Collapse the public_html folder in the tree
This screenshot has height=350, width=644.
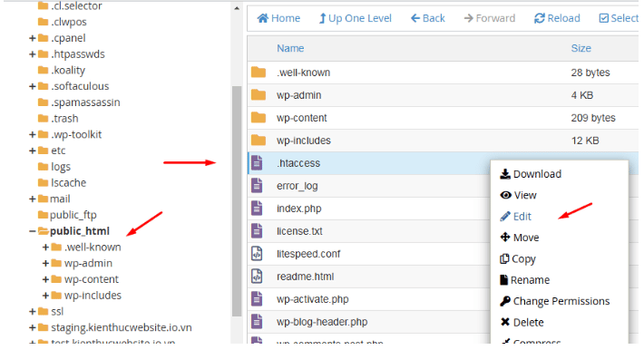(32, 232)
